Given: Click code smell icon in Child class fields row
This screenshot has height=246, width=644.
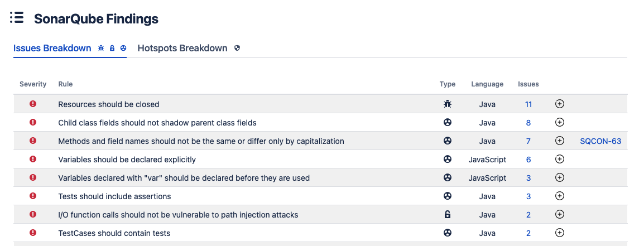Looking at the screenshot, I should point(447,122).
